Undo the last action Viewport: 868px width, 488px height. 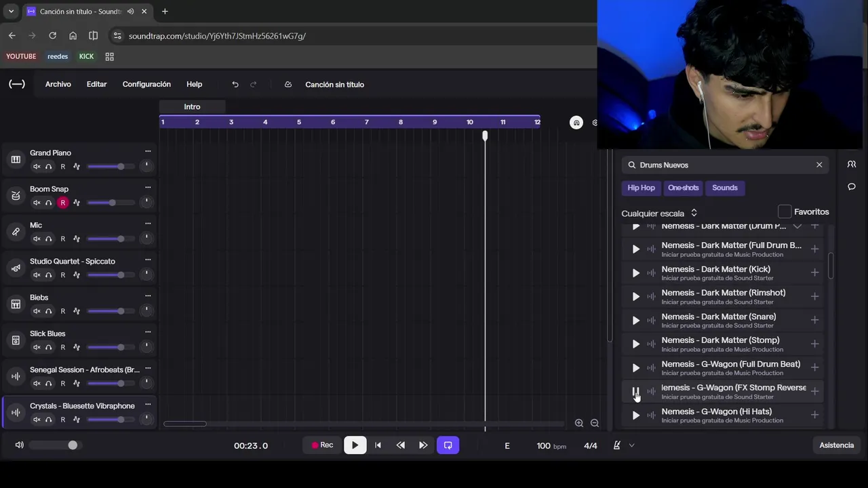[x=235, y=84]
